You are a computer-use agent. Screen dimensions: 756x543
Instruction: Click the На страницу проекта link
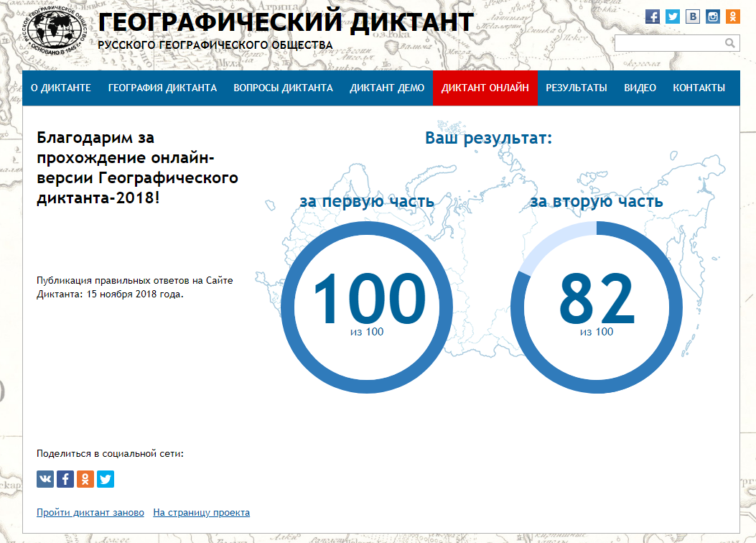tap(202, 513)
